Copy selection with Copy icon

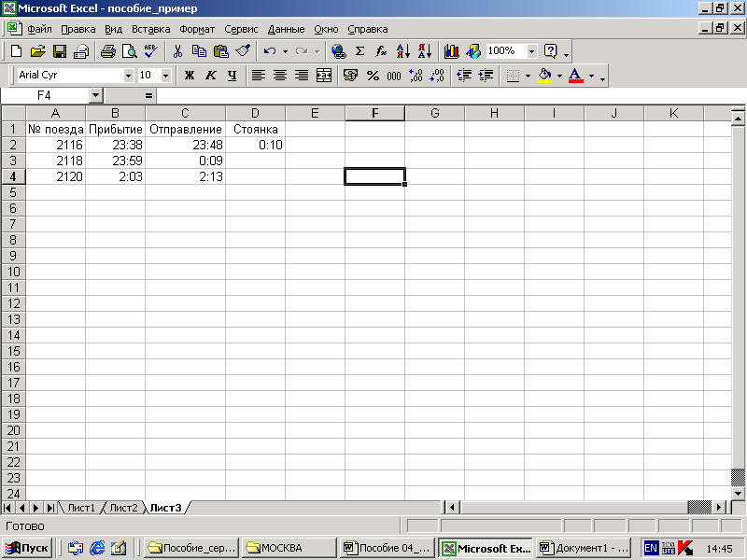(x=199, y=51)
